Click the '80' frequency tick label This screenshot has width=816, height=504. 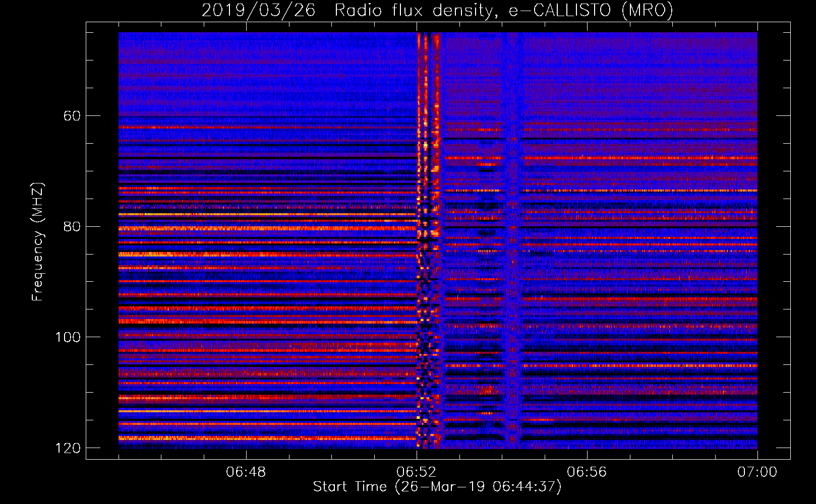[x=72, y=226]
